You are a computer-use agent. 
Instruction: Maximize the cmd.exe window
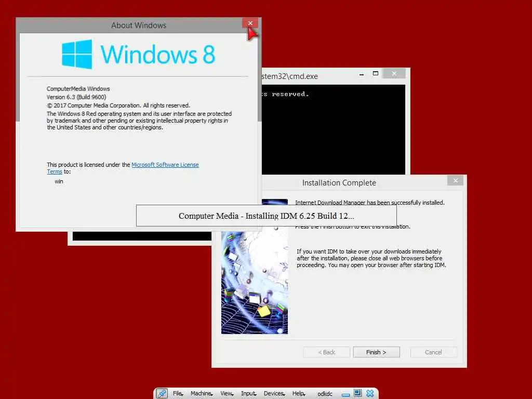tap(376, 74)
